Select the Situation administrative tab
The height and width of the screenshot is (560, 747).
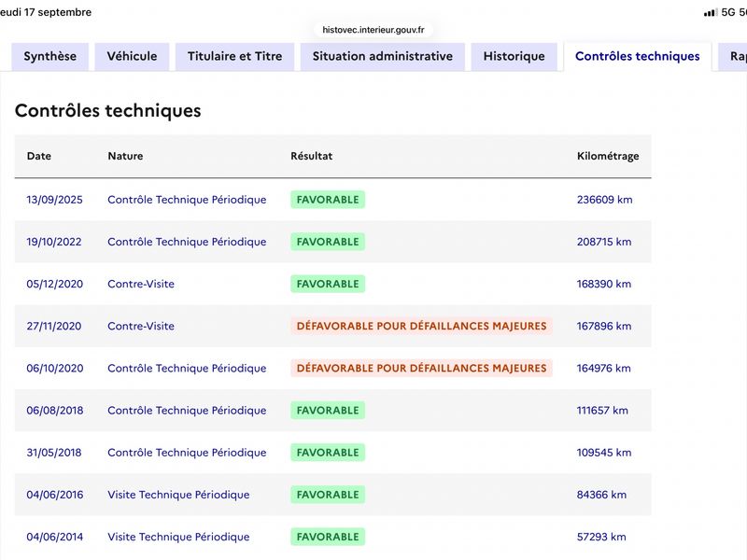383,56
